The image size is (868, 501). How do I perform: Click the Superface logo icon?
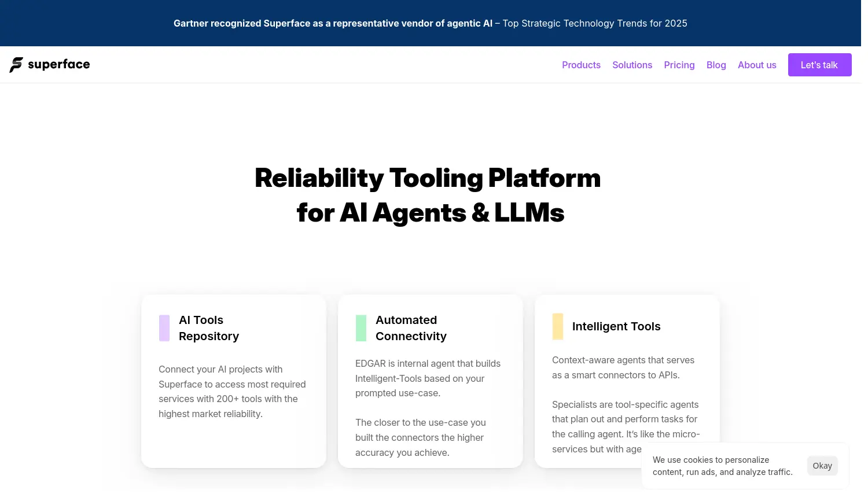tap(16, 65)
